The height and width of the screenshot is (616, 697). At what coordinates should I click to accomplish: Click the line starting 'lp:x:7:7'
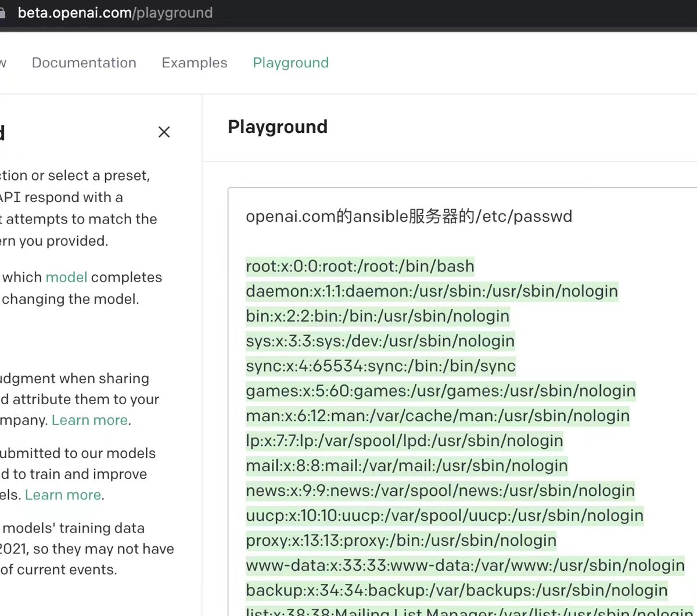point(405,441)
